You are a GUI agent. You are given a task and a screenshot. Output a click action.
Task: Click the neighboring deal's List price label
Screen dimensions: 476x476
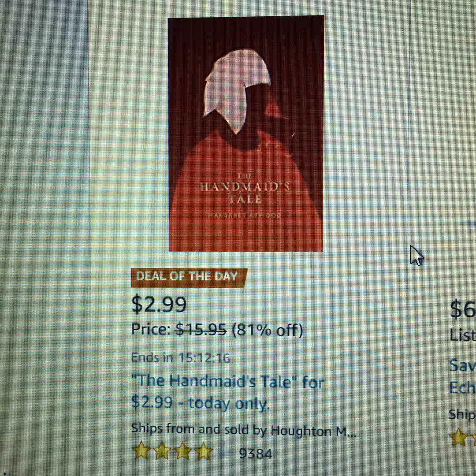[x=463, y=335]
